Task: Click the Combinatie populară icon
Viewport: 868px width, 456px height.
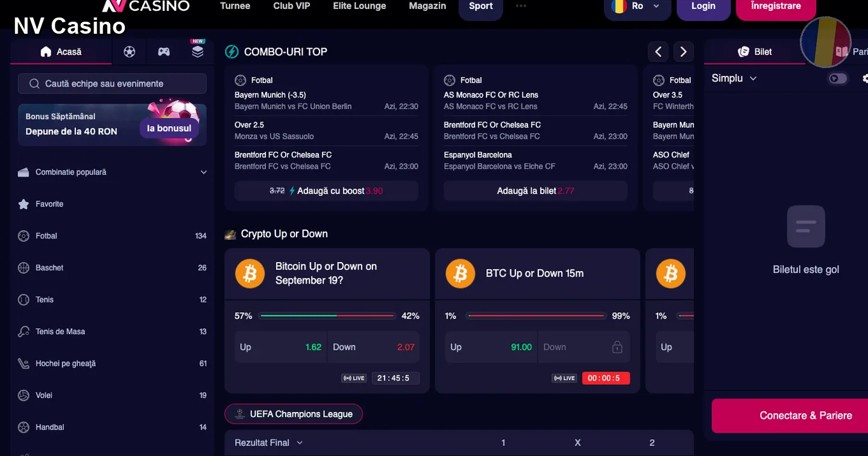Action: [x=24, y=172]
